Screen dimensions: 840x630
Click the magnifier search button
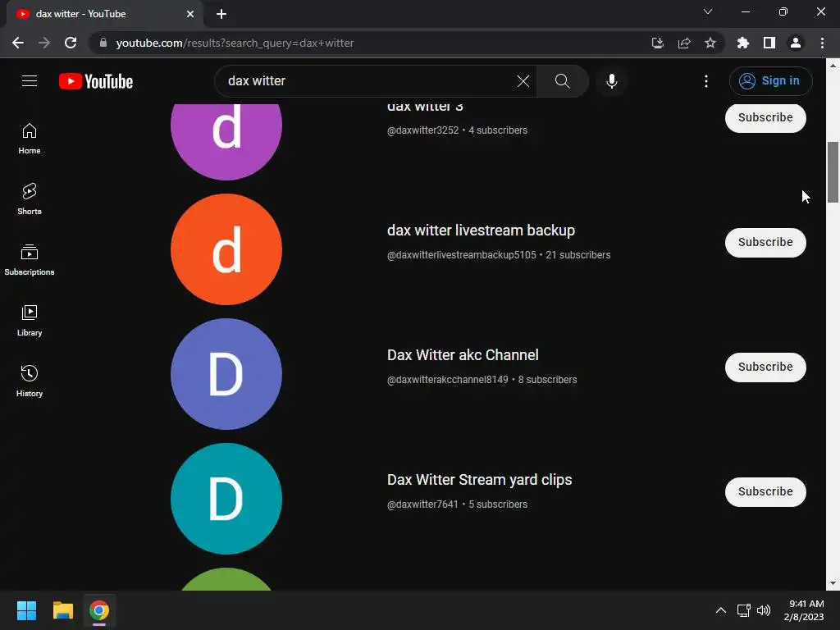click(562, 81)
